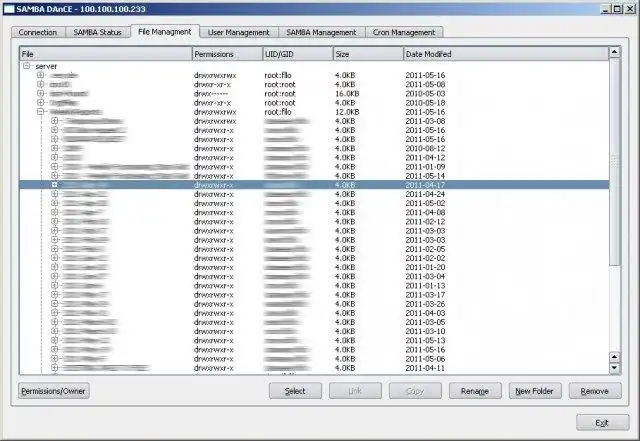The image size is (640, 441).
Task: Click the date 2011-04-08
Action: point(425,212)
